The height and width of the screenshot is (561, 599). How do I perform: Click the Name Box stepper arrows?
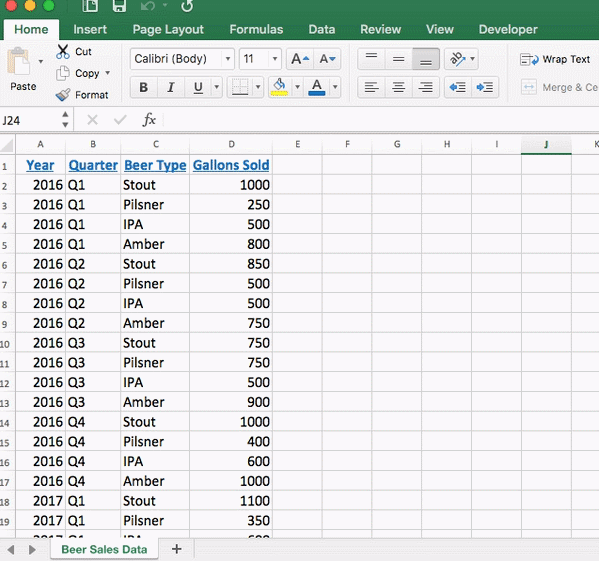[x=65, y=120]
